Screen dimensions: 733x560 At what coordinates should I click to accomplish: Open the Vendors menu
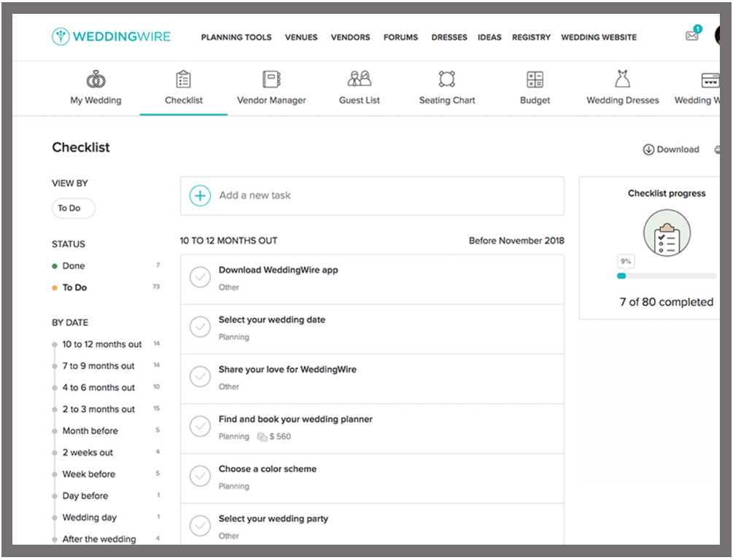(350, 37)
